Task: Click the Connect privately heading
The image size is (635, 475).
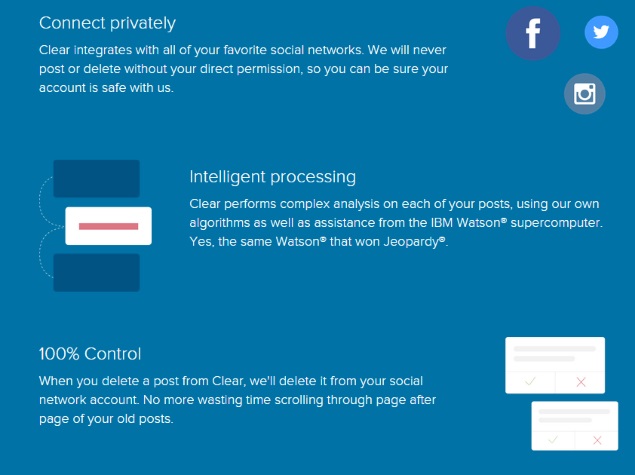Action: point(107,23)
